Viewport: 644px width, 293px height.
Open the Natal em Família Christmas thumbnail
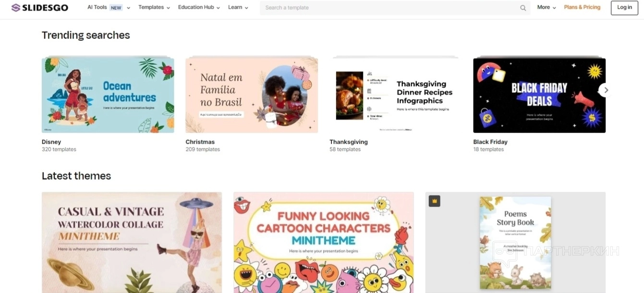[x=252, y=96]
